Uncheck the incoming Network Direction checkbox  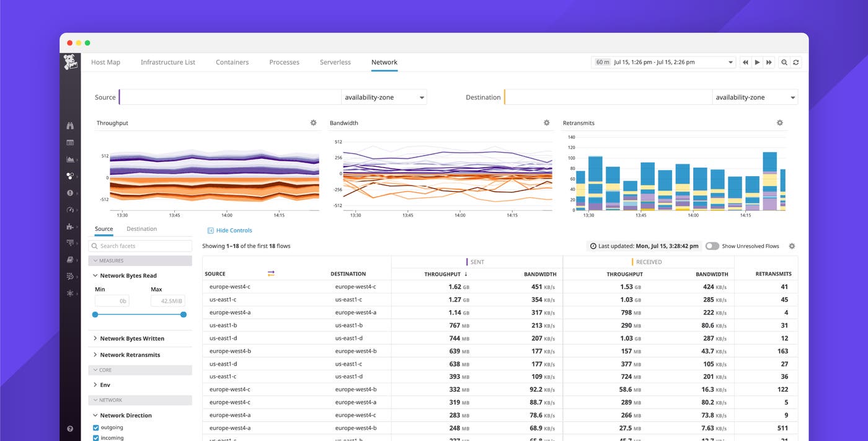[x=95, y=437]
